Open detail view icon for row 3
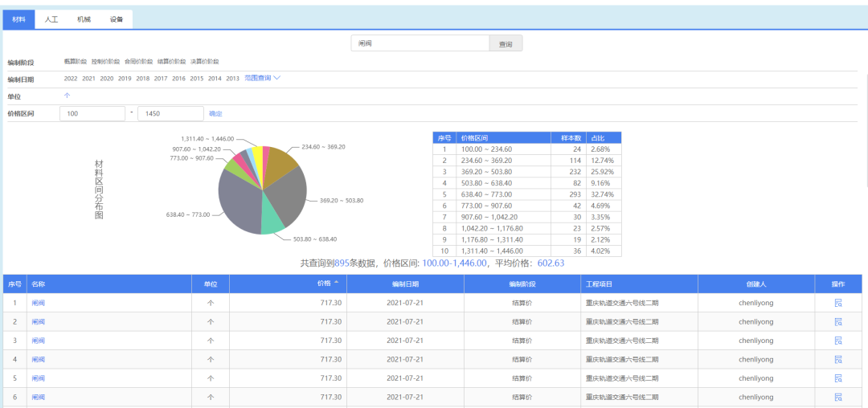The height and width of the screenshot is (408, 868). pyautogui.click(x=838, y=341)
